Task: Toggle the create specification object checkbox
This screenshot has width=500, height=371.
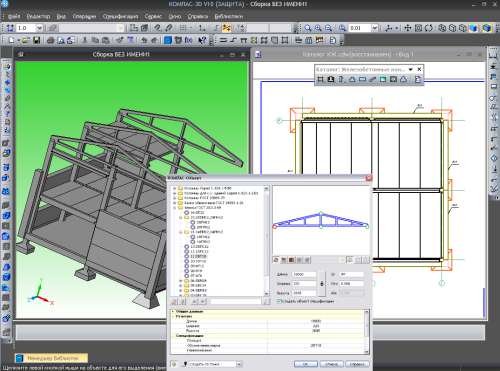Action: 279,301
